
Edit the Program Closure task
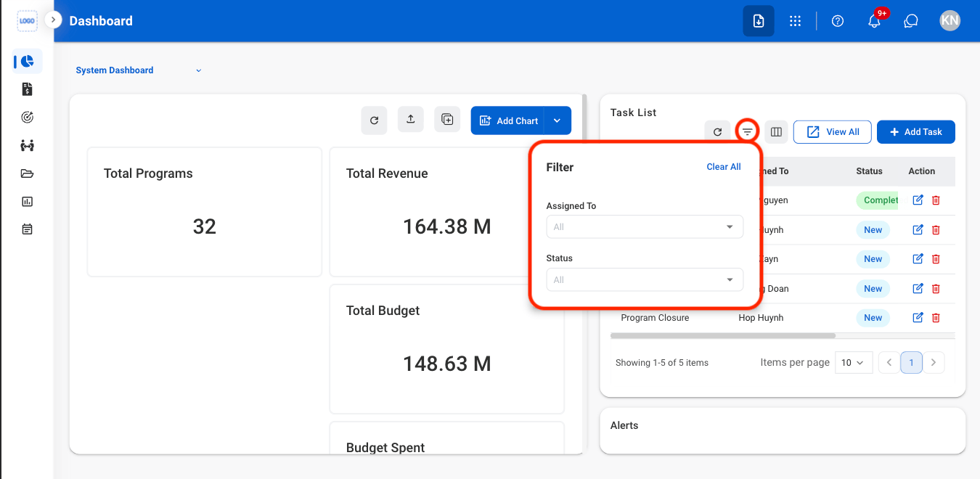point(918,318)
